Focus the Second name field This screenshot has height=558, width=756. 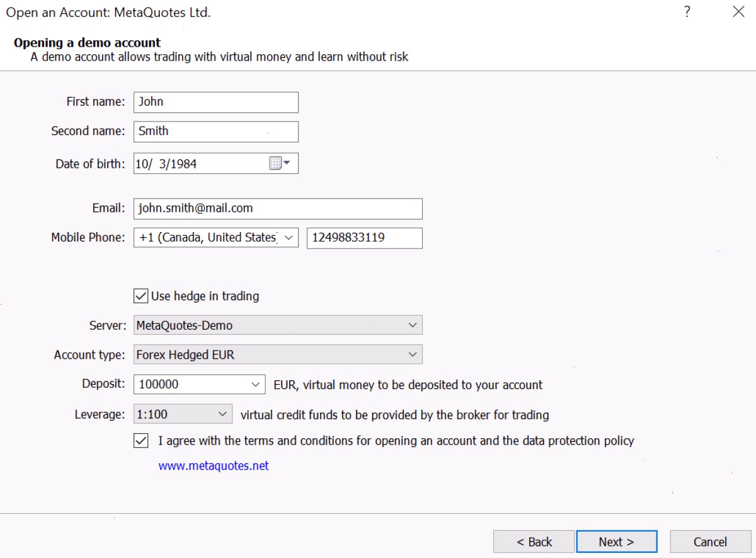tap(216, 131)
